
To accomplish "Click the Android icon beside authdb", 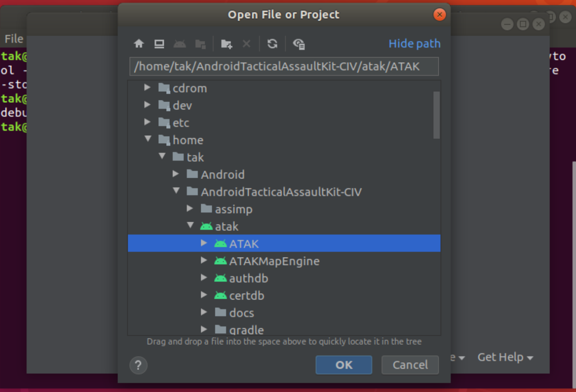I will pos(221,278).
